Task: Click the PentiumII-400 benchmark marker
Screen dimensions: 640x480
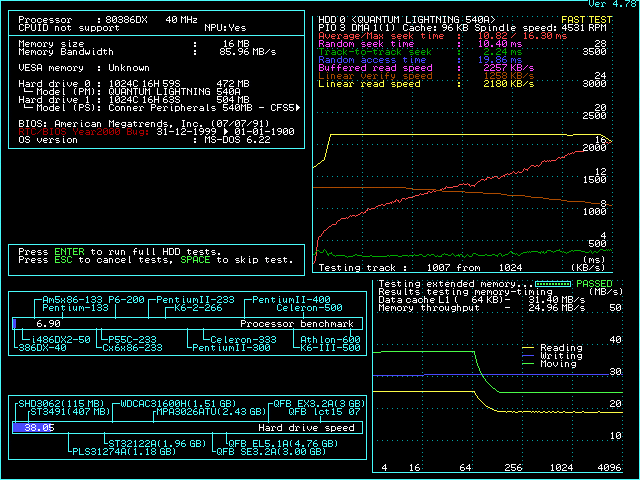Action: tap(290, 300)
